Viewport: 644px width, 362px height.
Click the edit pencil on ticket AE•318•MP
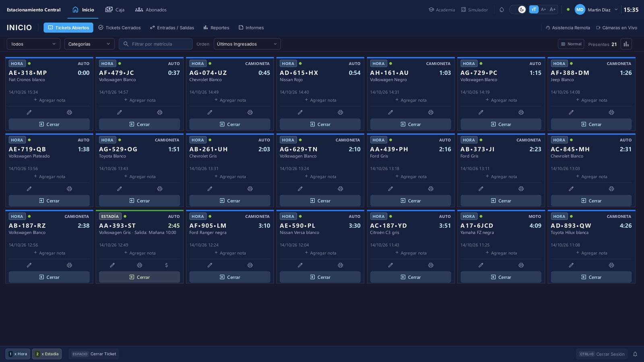(x=29, y=112)
